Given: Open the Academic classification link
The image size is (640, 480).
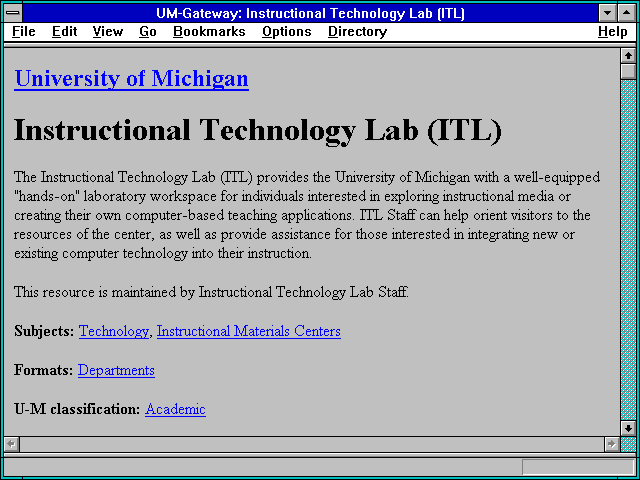Looking at the screenshot, I should pos(176,409).
